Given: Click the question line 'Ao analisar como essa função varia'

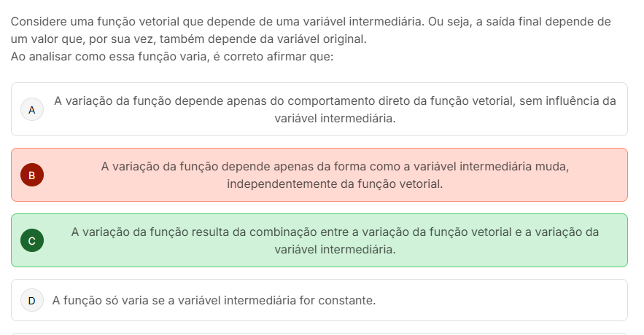Looking at the screenshot, I should 172,57.
